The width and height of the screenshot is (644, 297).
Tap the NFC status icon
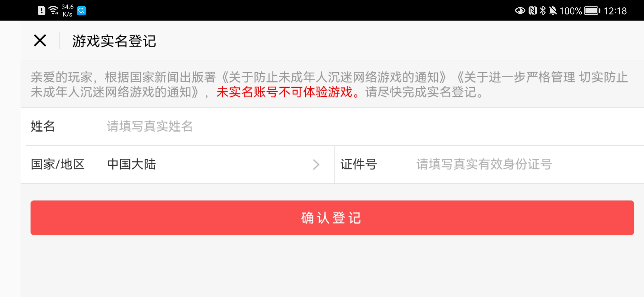click(533, 11)
